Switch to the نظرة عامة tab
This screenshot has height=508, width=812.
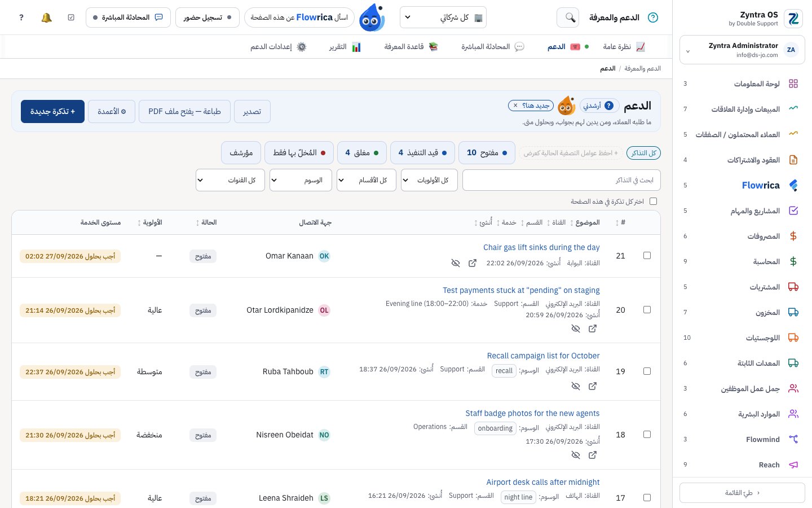coord(624,47)
